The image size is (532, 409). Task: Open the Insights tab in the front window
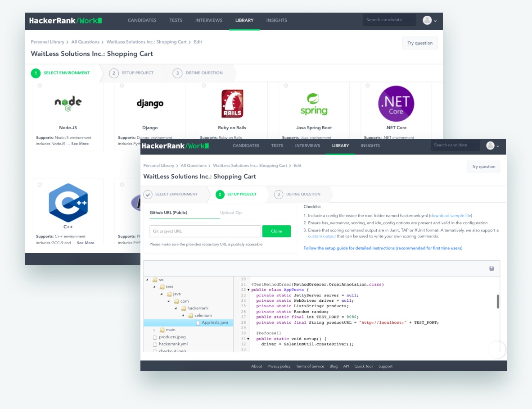(370, 145)
